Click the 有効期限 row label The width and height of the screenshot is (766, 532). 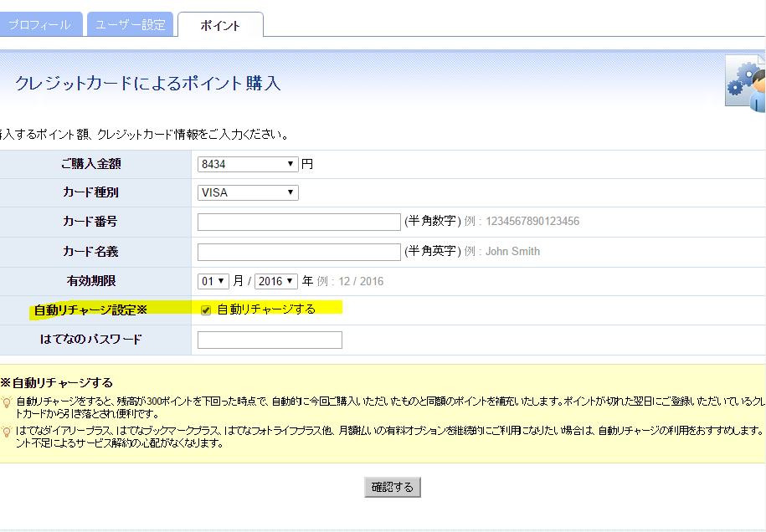(91, 281)
